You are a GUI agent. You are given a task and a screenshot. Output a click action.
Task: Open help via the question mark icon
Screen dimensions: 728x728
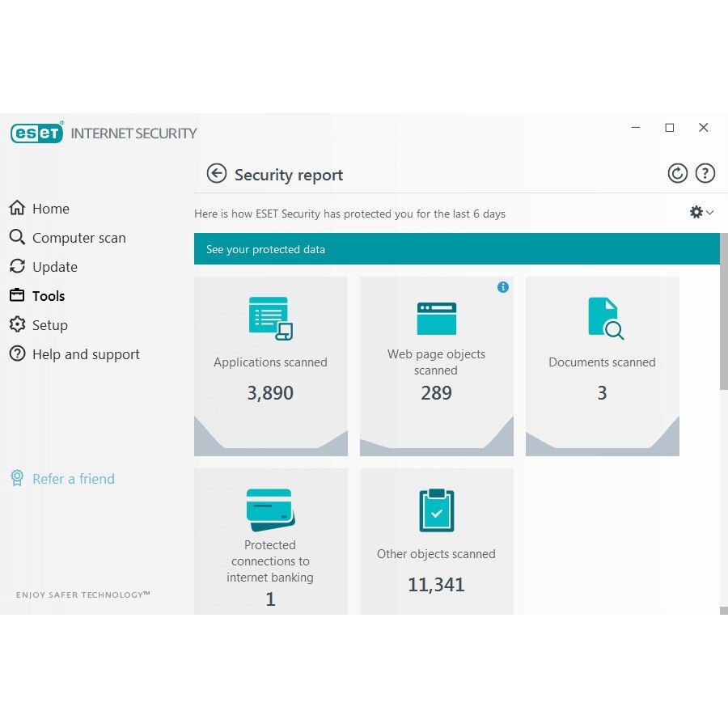[x=705, y=173]
